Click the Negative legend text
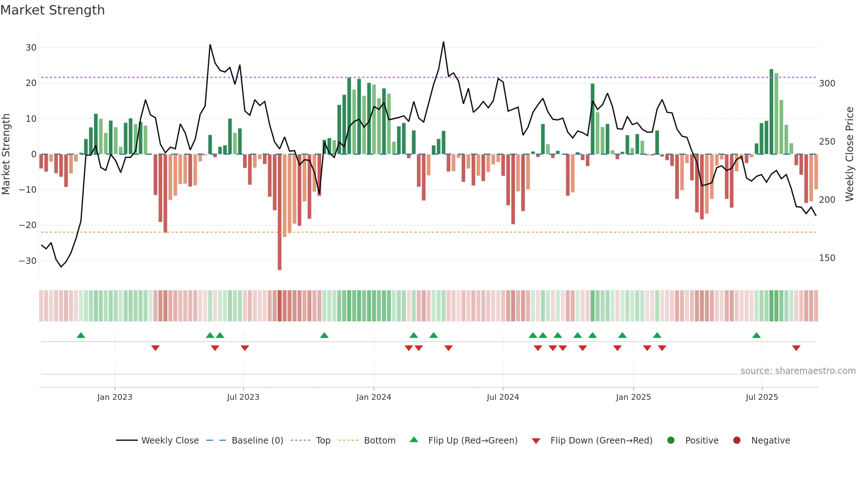This screenshot has height=488, width=868. 771,440
